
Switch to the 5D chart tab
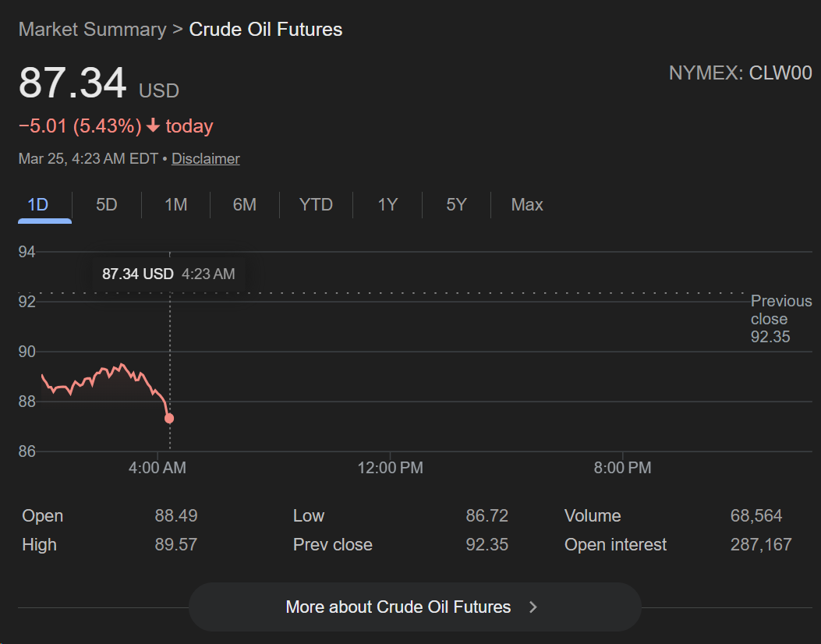[106, 205]
